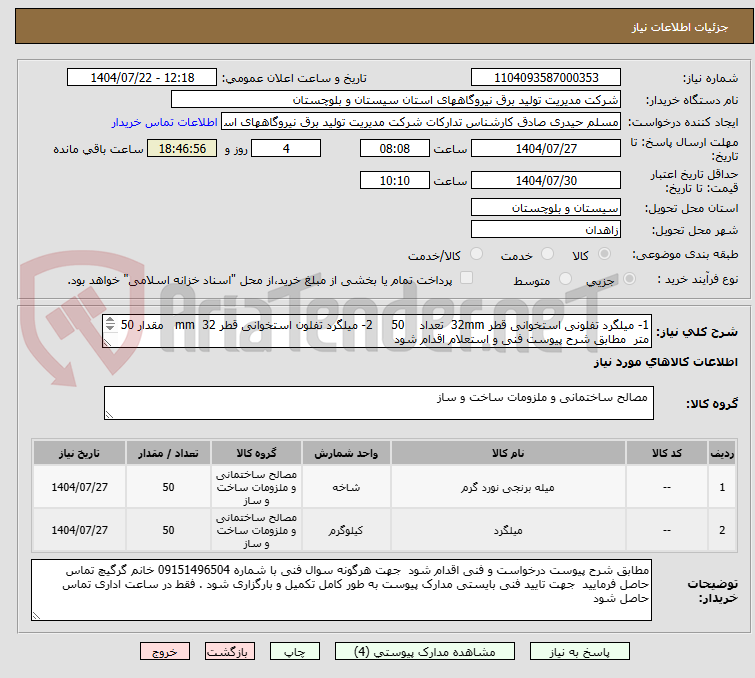Select the 'کالا' radio button
Image resolution: width=755 pixels, height=678 pixels.
[x=604, y=254]
